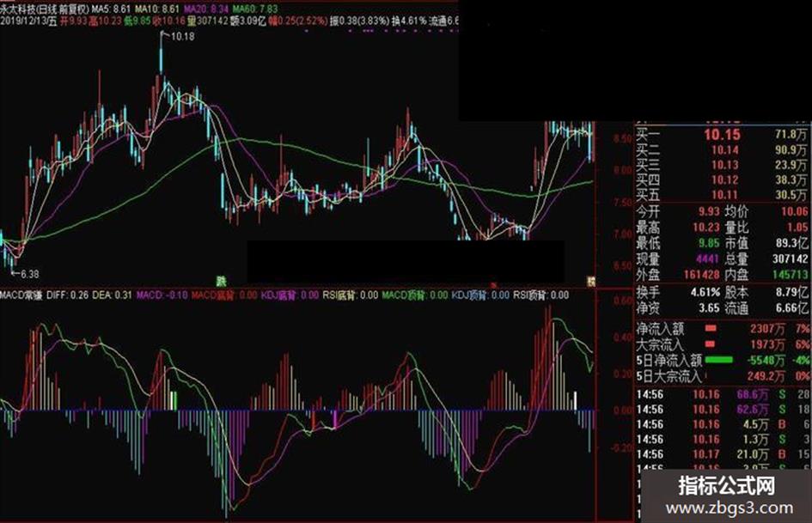Select the MA60: 7.83 indicator label
Image resolution: width=812 pixels, height=523 pixels.
pyautogui.click(x=255, y=9)
